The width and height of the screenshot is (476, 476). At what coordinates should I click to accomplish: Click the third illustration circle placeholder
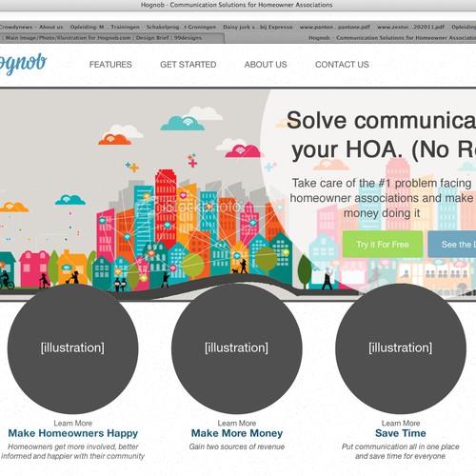(401, 348)
